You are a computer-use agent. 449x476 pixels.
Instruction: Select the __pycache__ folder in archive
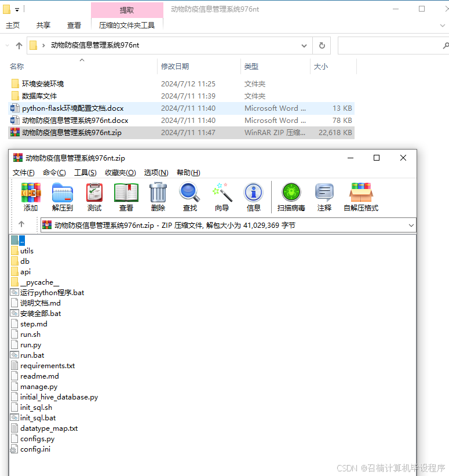[x=35, y=282]
